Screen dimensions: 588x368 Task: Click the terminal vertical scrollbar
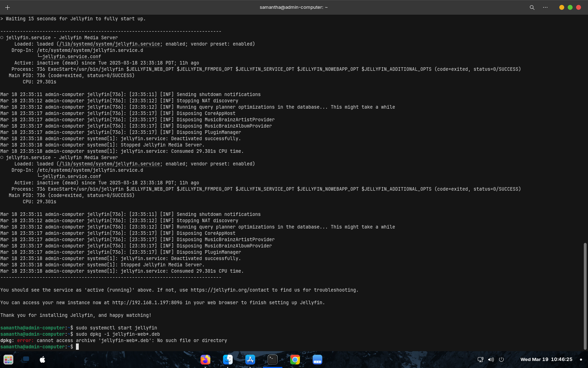point(585,296)
